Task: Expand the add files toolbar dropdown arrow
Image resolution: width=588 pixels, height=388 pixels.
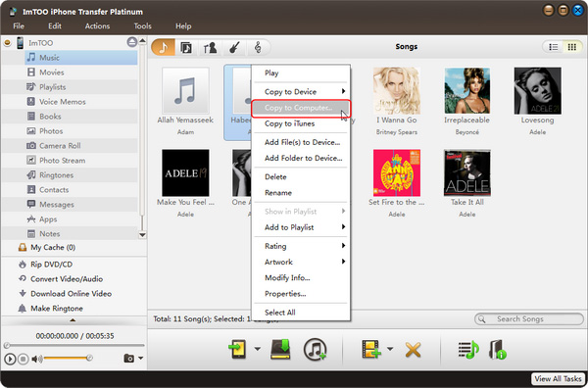Action: pos(390,349)
